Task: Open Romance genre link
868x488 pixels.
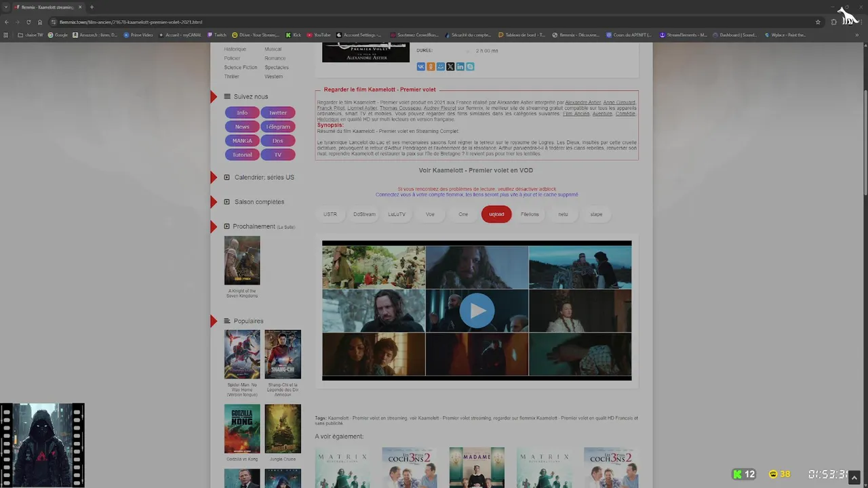Action: [275, 58]
